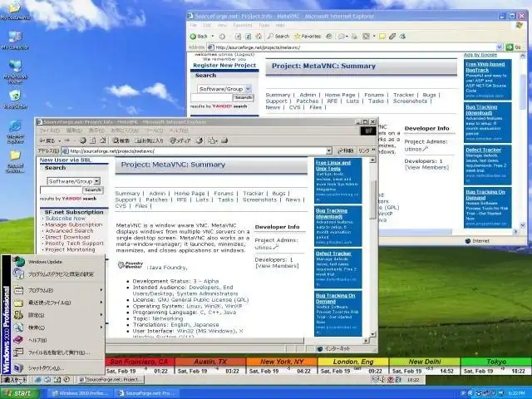532x399 pixels.
Task: Click the History icon in the front IE toolbar
Action: click(199, 140)
